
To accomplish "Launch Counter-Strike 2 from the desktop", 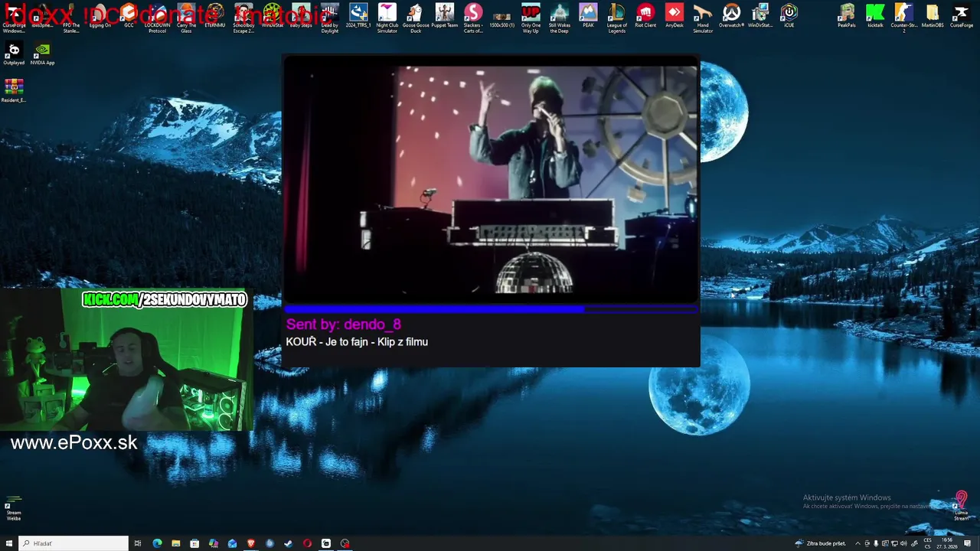I will tap(904, 18).
